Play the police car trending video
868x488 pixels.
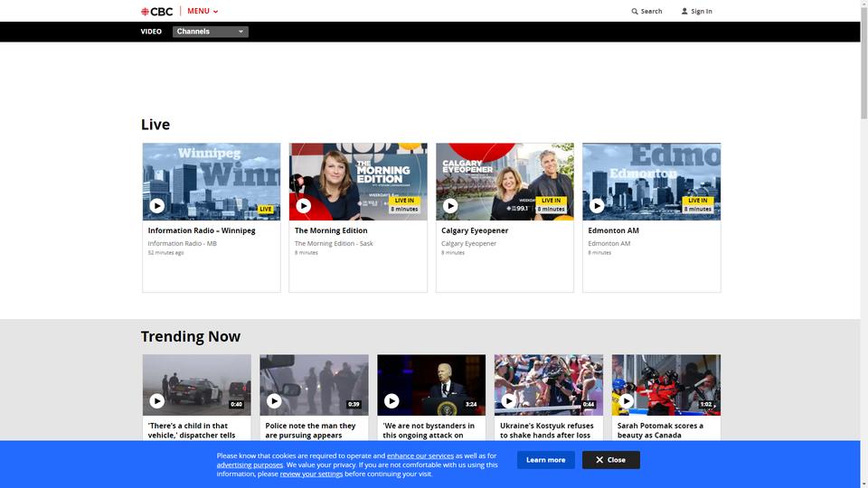pos(156,401)
